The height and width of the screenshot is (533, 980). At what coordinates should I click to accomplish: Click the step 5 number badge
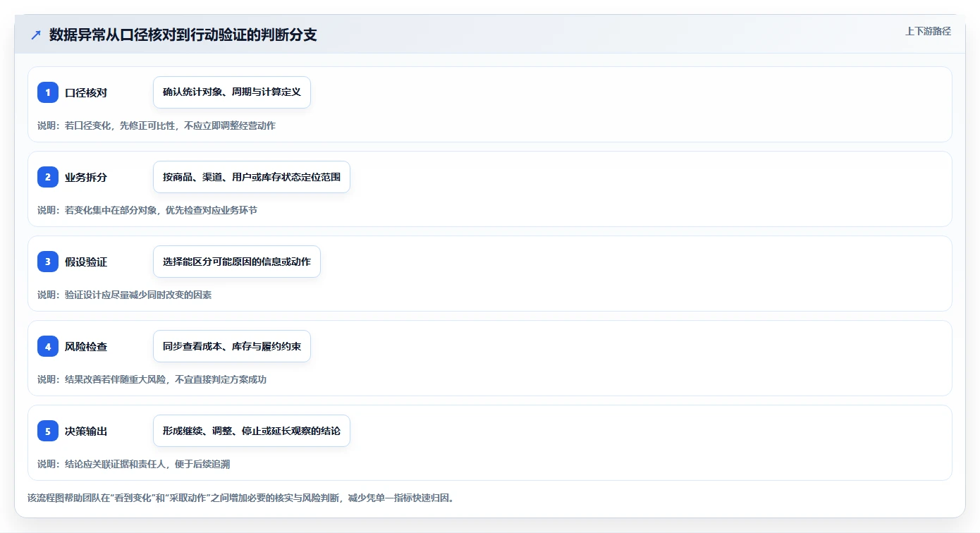[48, 431]
